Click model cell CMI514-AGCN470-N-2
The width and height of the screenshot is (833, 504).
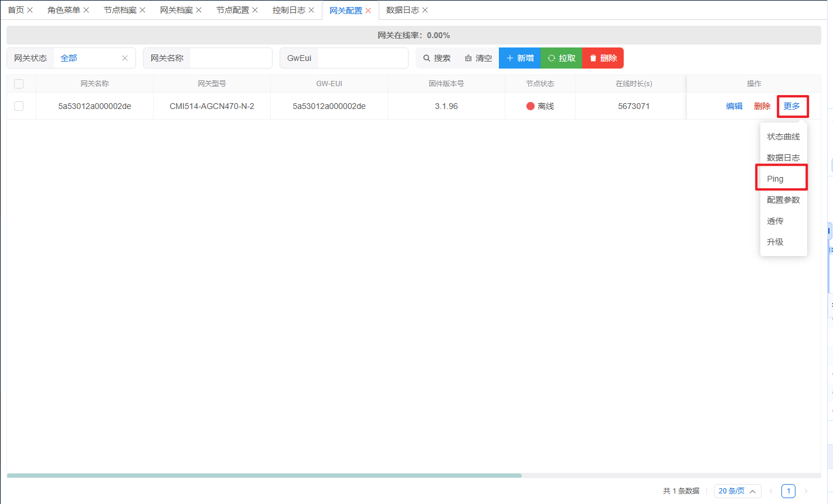[212, 106]
